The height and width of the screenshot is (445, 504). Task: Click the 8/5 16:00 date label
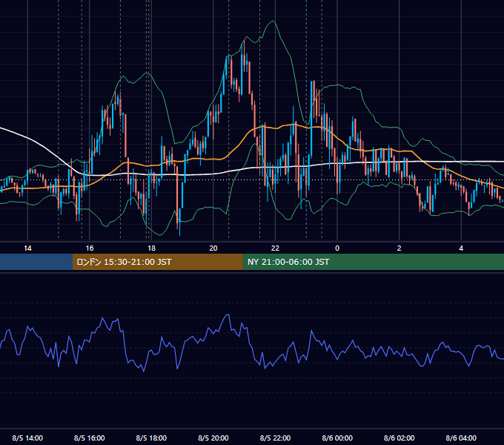coord(90,438)
